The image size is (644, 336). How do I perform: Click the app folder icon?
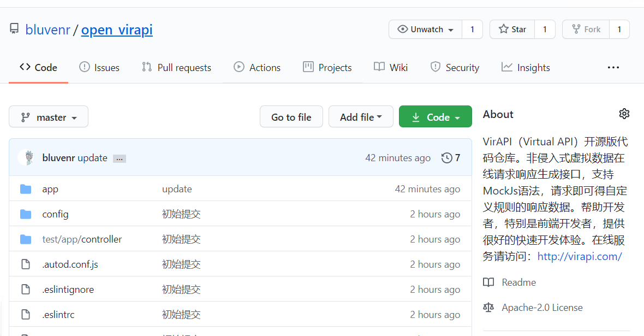[26, 189]
